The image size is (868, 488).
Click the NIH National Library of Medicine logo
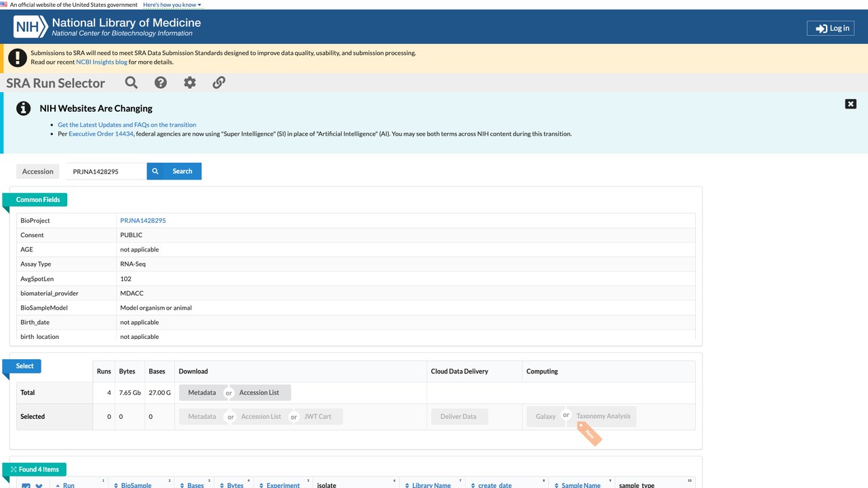107,27
